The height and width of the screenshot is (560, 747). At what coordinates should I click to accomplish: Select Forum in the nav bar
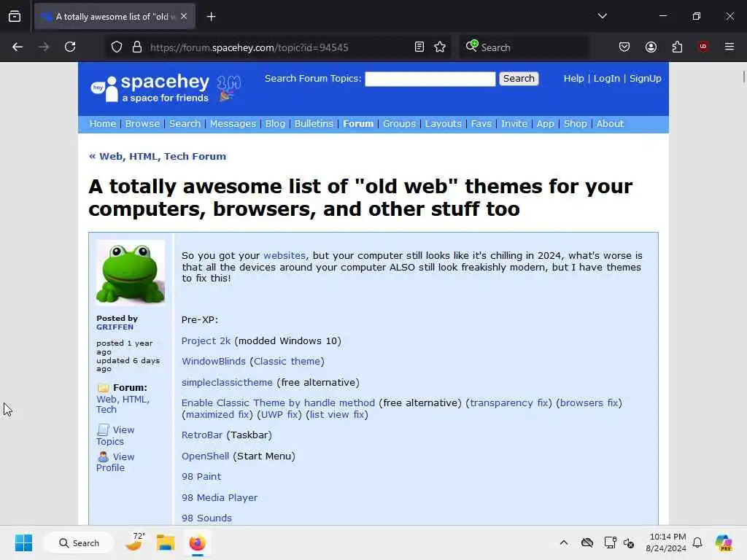point(357,124)
